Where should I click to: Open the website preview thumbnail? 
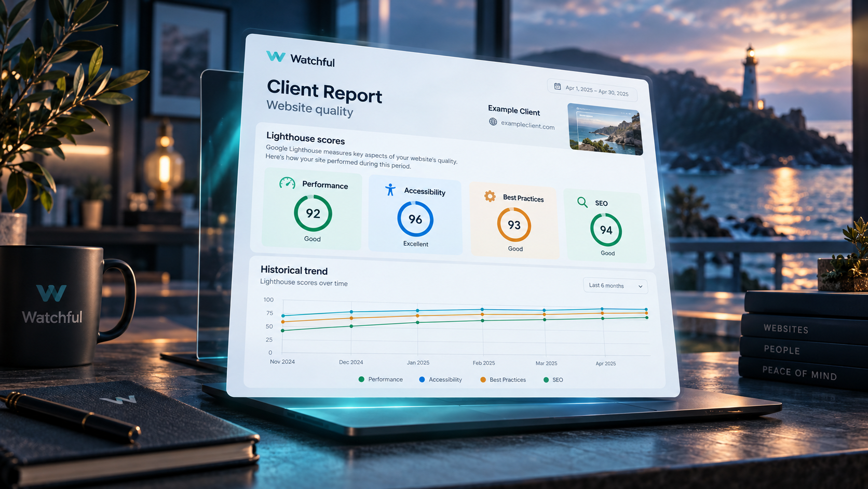(605, 129)
